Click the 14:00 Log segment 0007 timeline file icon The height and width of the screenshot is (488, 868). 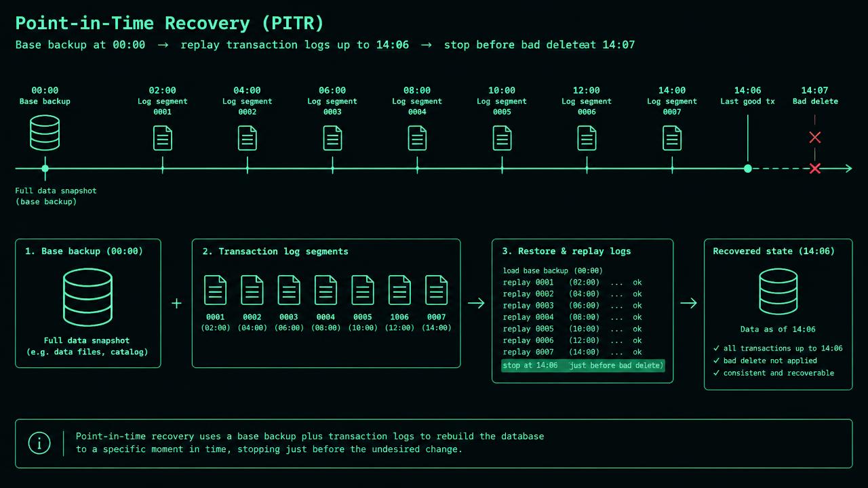tap(672, 138)
